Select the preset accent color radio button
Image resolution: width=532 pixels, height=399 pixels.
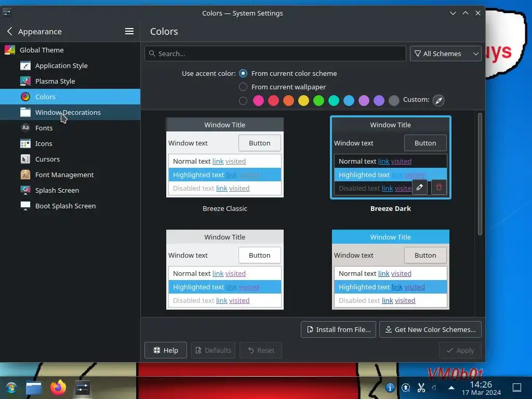pyautogui.click(x=243, y=101)
